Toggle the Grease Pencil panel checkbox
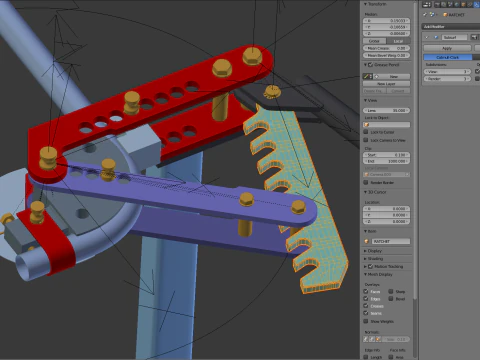Image resolution: width=480 pixels, height=360 pixels. coord(370,65)
